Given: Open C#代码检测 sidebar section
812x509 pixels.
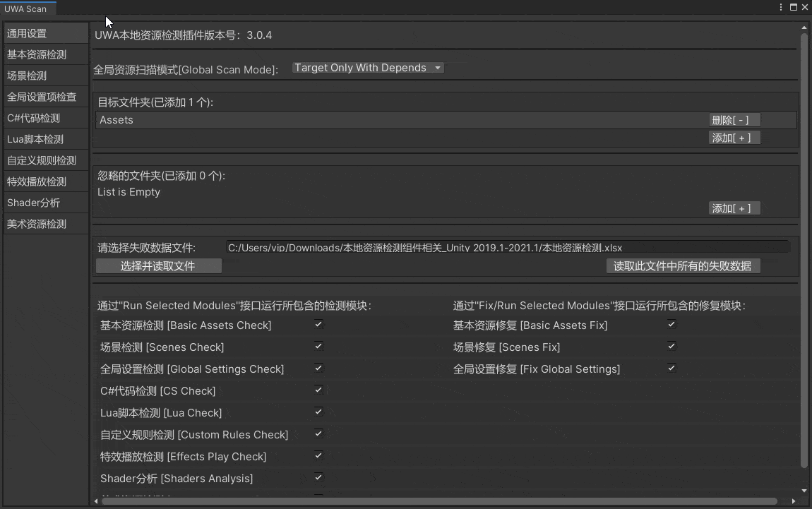Looking at the screenshot, I should tap(46, 118).
